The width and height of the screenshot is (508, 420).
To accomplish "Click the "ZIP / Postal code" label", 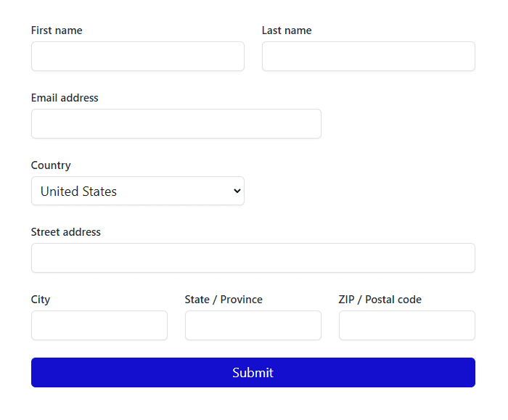I will (380, 300).
